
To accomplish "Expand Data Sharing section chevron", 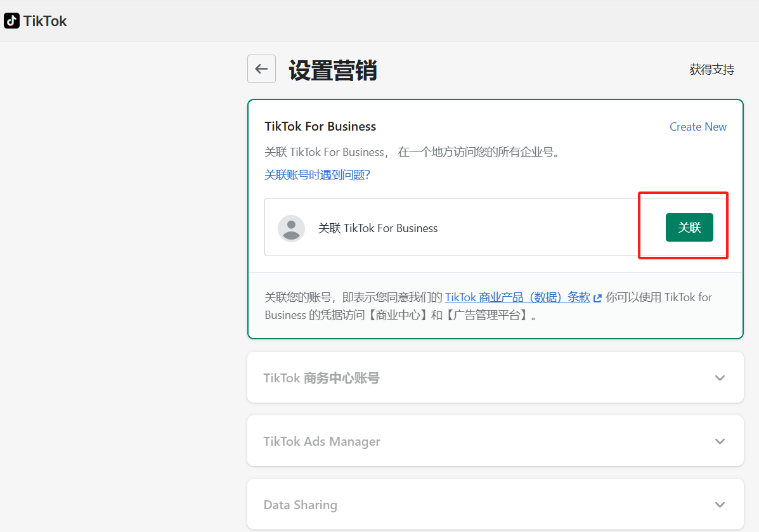I will coord(720,504).
